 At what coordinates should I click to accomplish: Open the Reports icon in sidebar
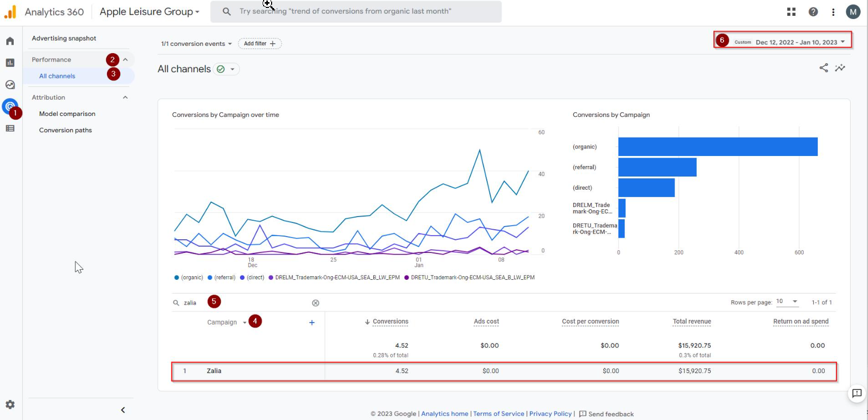[x=10, y=63]
